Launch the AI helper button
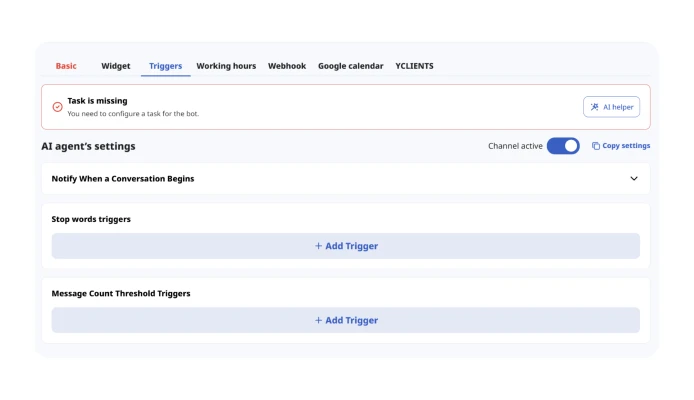Image resolution: width=694 pixels, height=400 pixels. [611, 107]
